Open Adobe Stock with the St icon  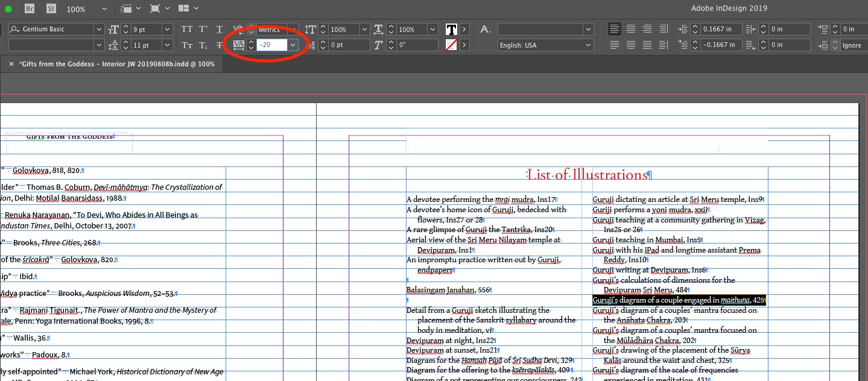pyautogui.click(x=51, y=9)
